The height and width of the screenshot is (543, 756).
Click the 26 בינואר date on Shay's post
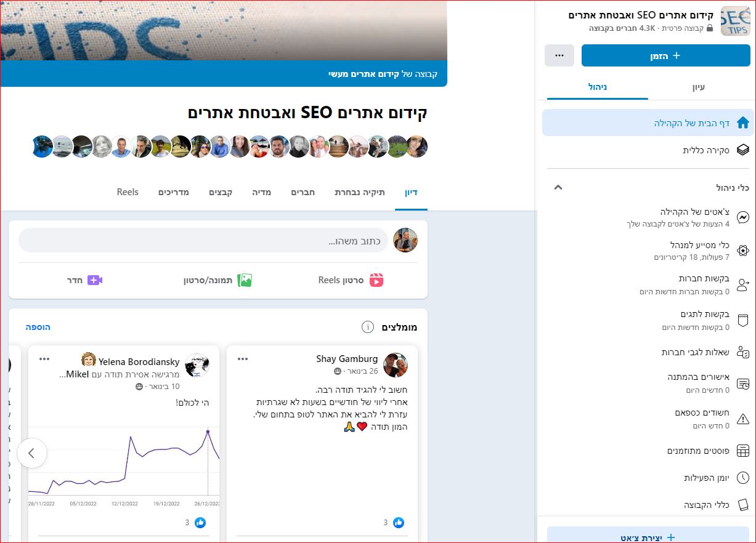361,371
